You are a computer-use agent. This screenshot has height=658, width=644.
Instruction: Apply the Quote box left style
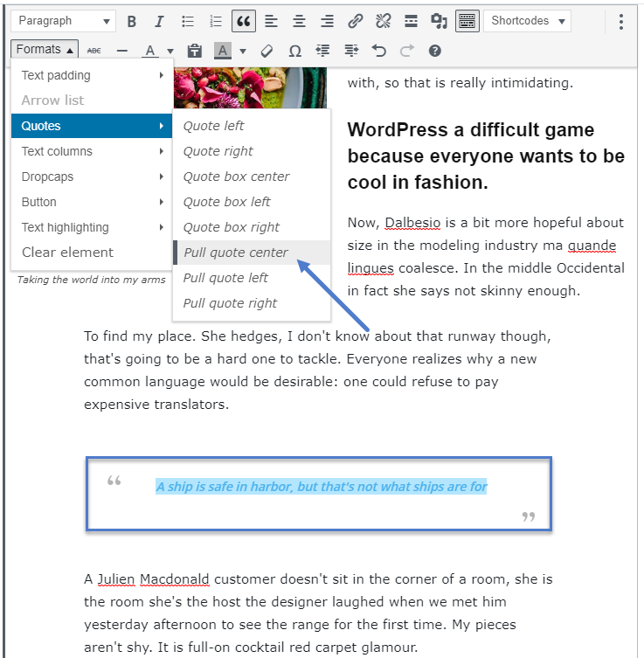click(252, 202)
